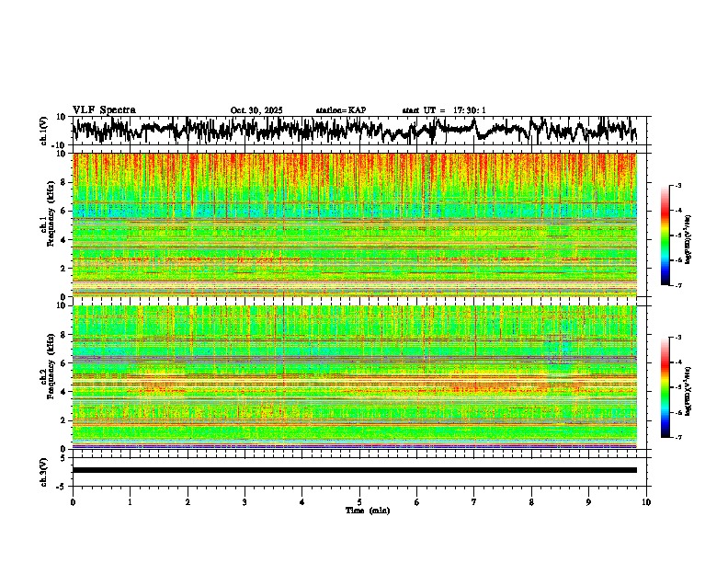Click the "-3" label on ch.1 color scale
The height and width of the screenshot is (563, 728).
677,186
